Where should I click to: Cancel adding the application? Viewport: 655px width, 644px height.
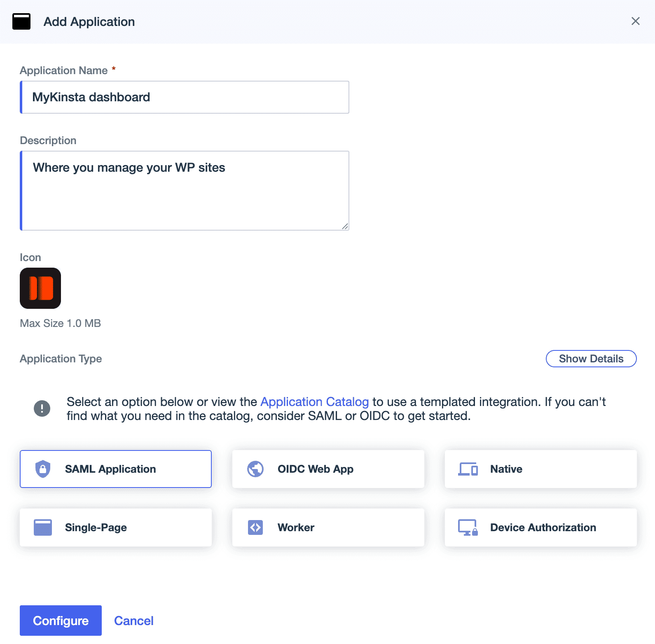[x=133, y=620]
